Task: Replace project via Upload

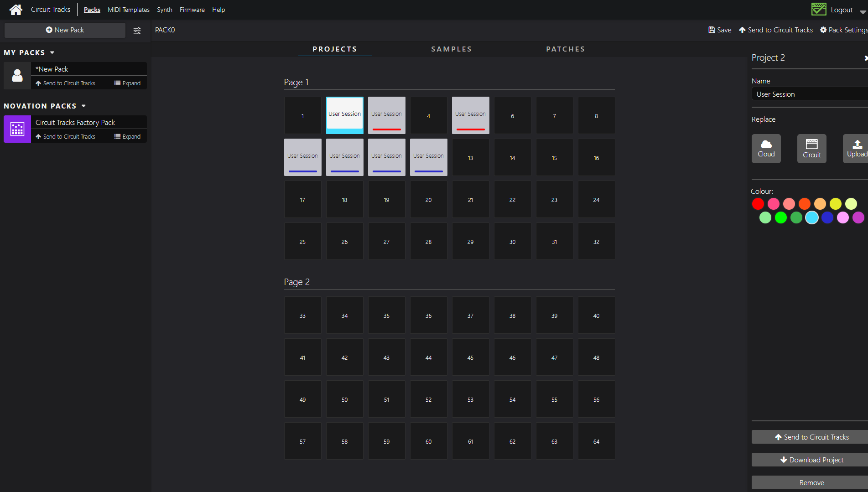Action: click(856, 149)
